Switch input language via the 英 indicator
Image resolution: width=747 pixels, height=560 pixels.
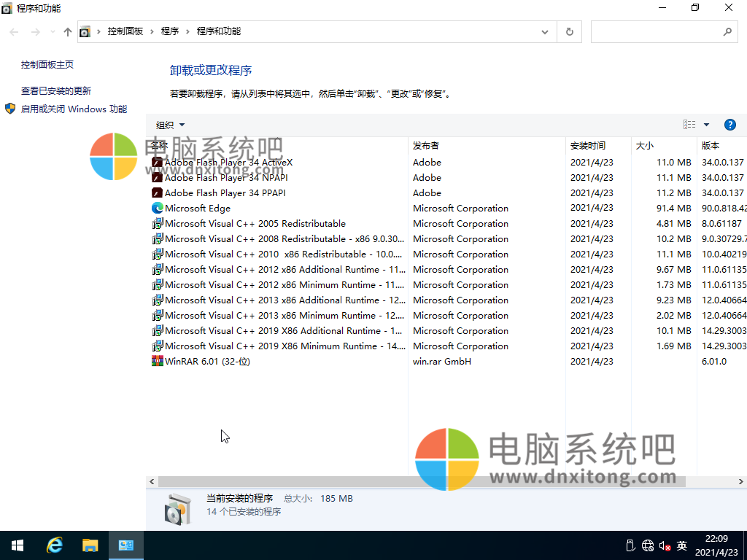681,545
